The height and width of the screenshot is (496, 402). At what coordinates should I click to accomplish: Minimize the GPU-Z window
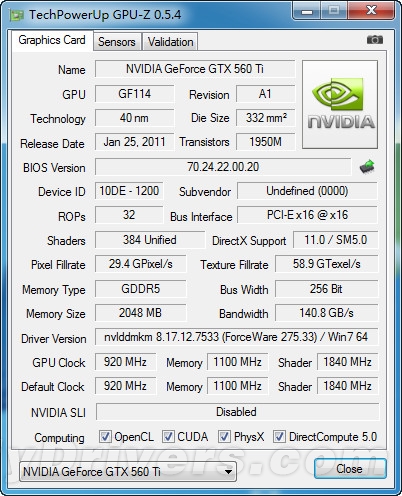point(307,11)
